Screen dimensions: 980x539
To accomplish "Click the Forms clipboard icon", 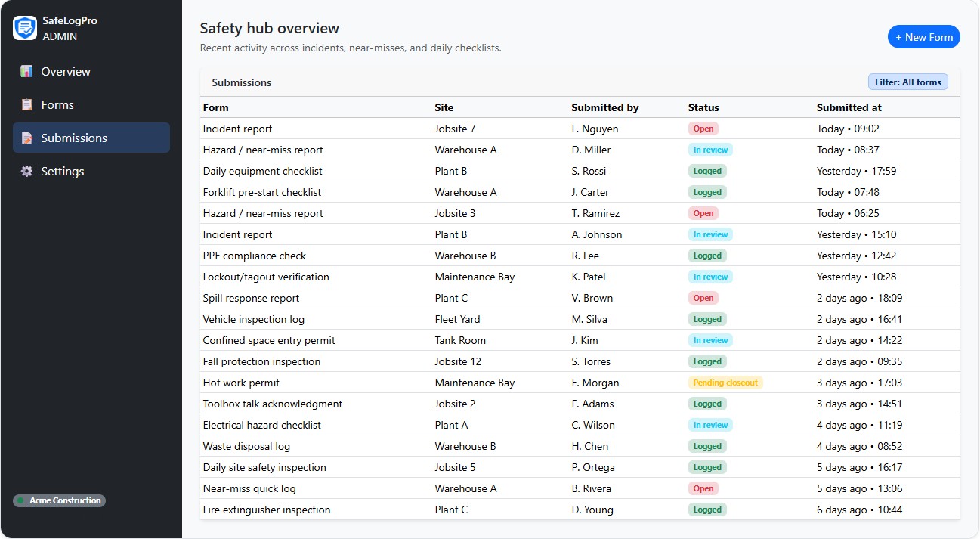I will [26, 104].
